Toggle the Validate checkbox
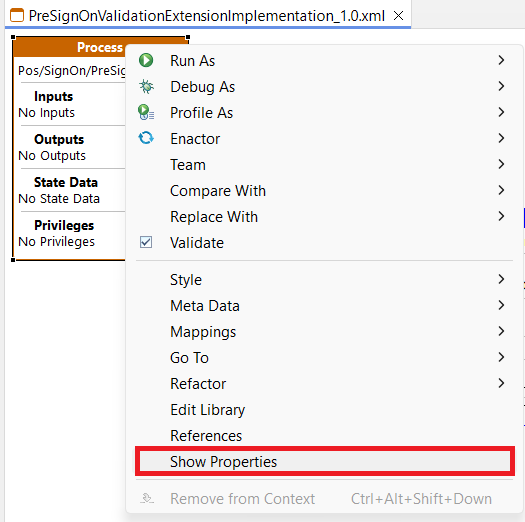Image resolution: width=525 pixels, height=522 pixels. [x=146, y=242]
